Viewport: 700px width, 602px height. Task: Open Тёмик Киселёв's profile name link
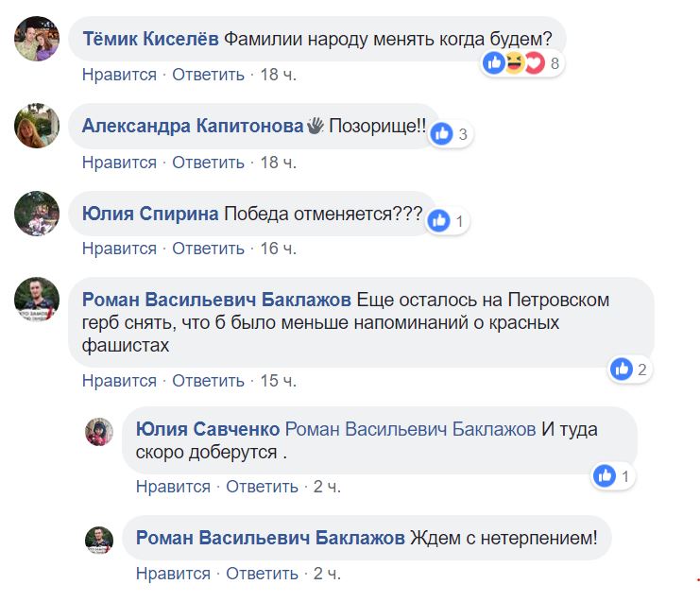pyautogui.click(x=149, y=39)
